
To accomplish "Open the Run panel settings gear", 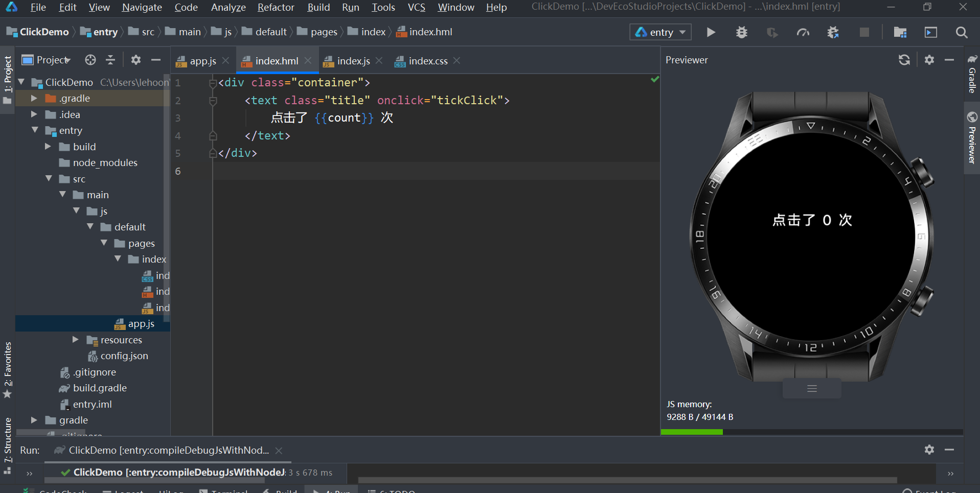I will 929,450.
